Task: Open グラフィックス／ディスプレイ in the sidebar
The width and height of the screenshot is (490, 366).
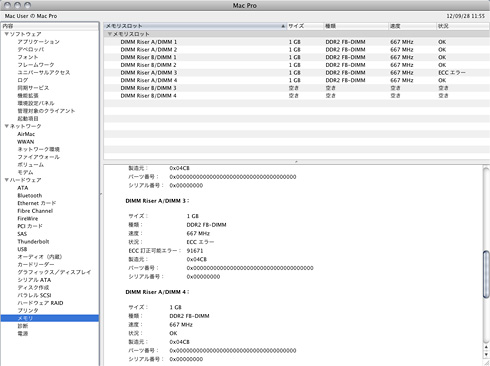Action: pyautogui.click(x=54, y=272)
